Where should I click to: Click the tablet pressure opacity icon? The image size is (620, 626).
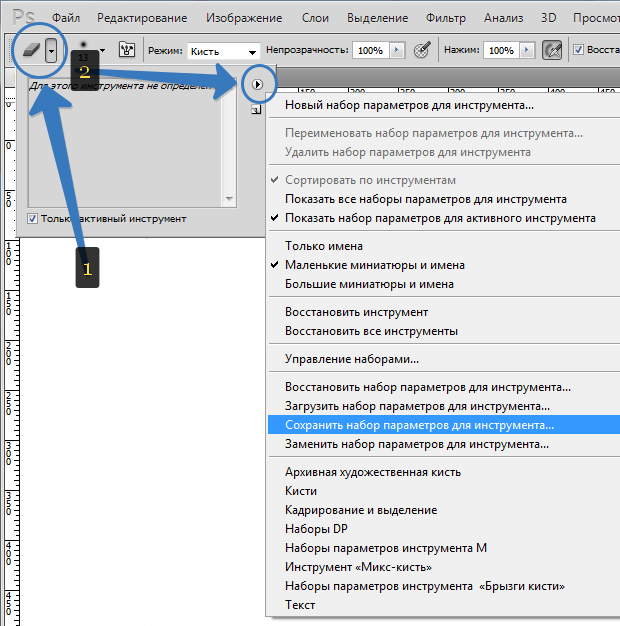422,50
